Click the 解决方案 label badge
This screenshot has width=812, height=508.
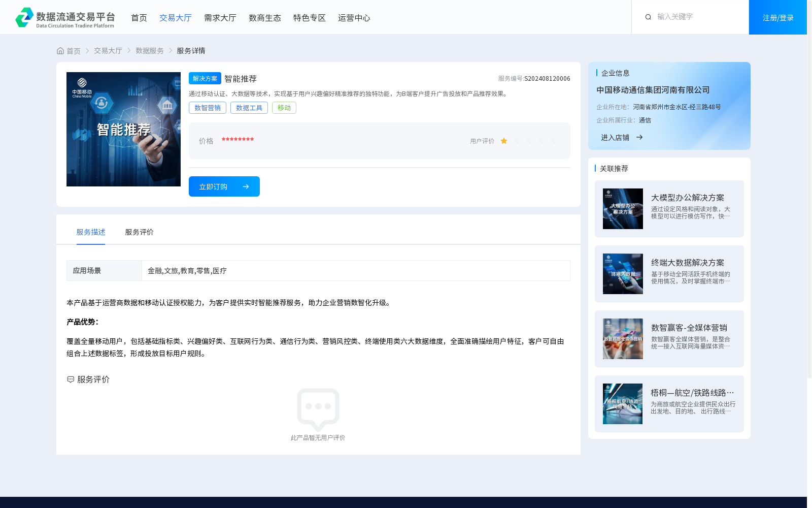(x=205, y=78)
